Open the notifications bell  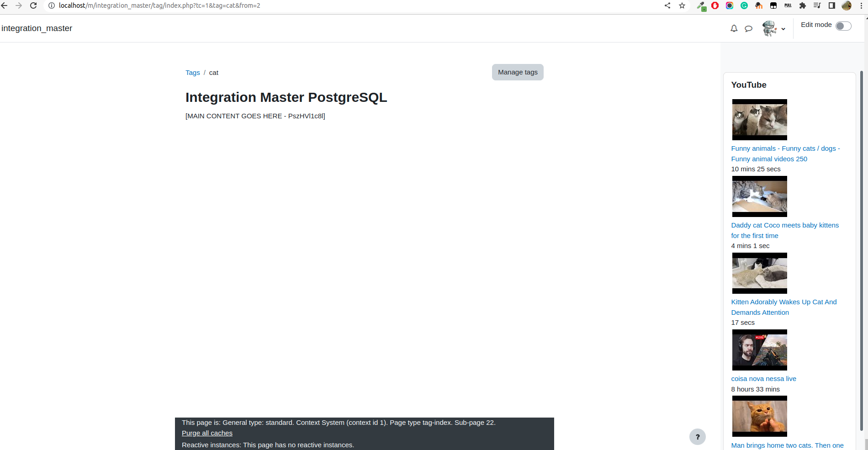pyautogui.click(x=734, y=28)
